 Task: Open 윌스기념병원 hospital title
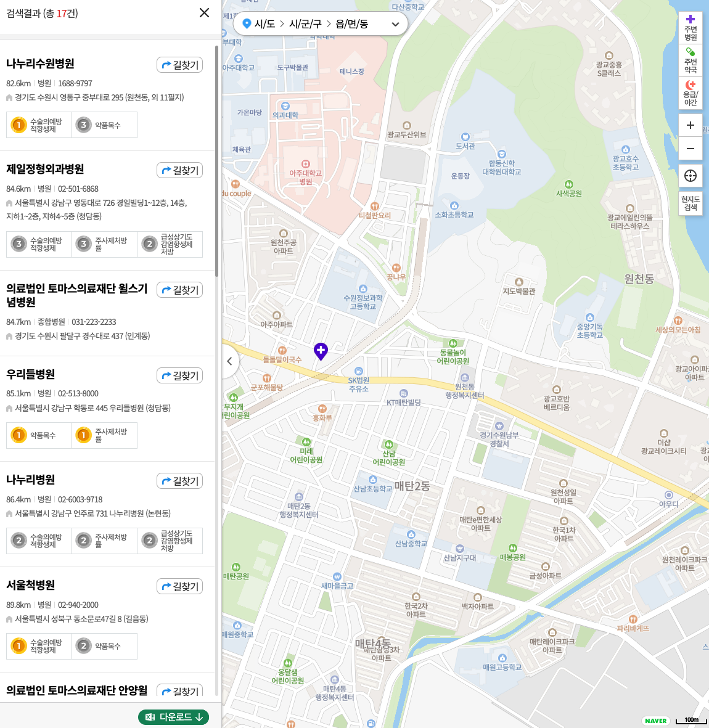click(76, 295)
